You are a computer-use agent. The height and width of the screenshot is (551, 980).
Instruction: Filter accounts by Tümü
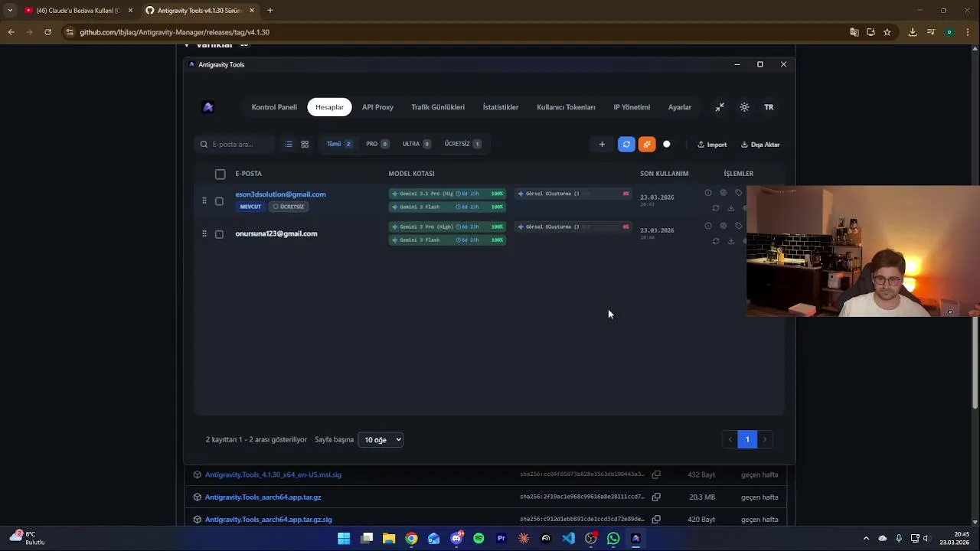click(x=338, y=144)
